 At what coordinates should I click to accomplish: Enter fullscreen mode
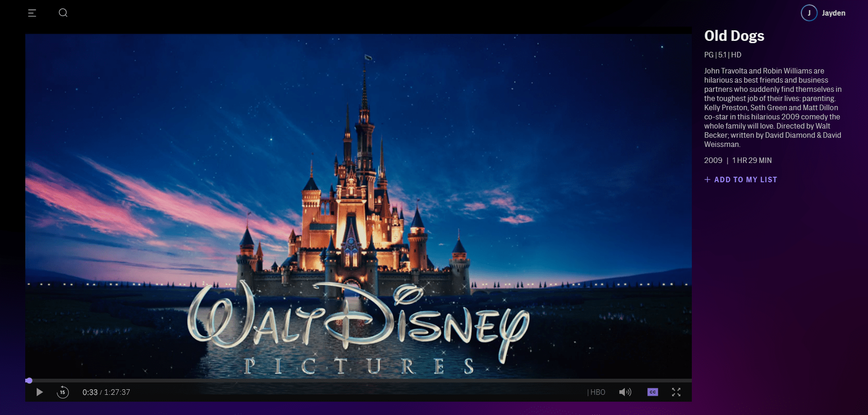coord(676,392)
